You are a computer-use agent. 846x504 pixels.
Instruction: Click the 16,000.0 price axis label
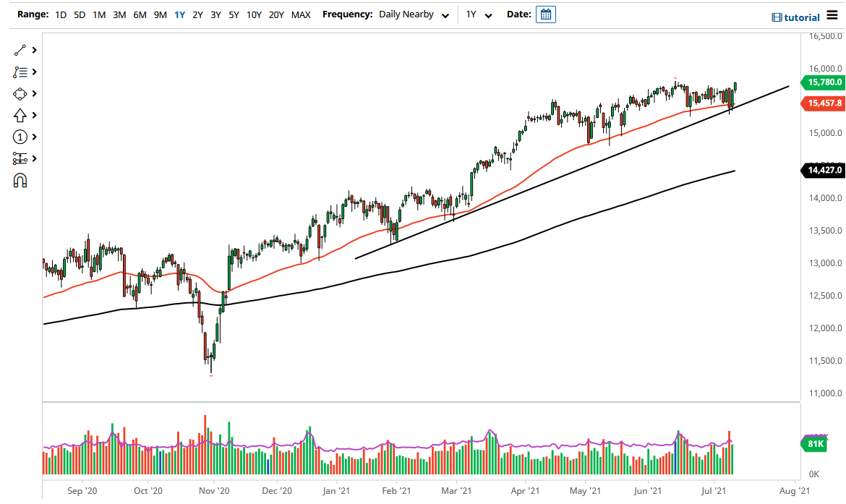click(826, 69)
